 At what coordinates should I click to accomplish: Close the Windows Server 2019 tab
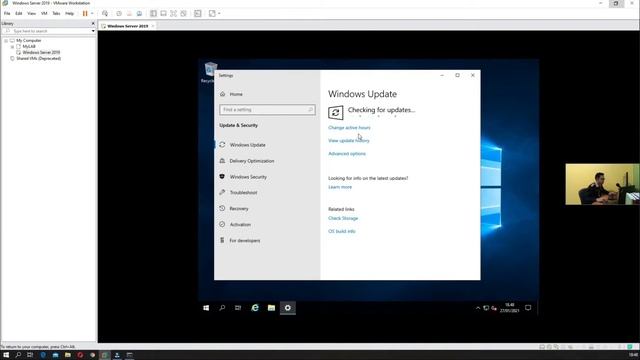pyautogui.click(x=153, y=26)
